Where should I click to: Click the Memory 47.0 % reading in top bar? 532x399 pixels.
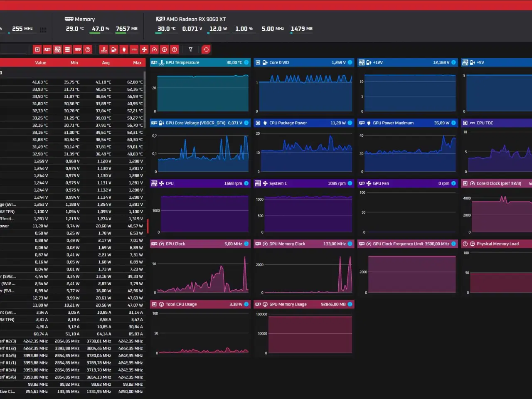click(101, 29)
